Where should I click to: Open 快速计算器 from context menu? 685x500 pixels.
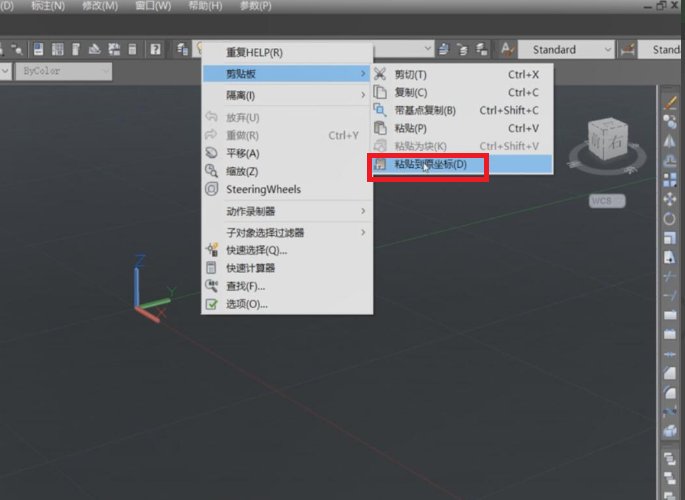287,268
